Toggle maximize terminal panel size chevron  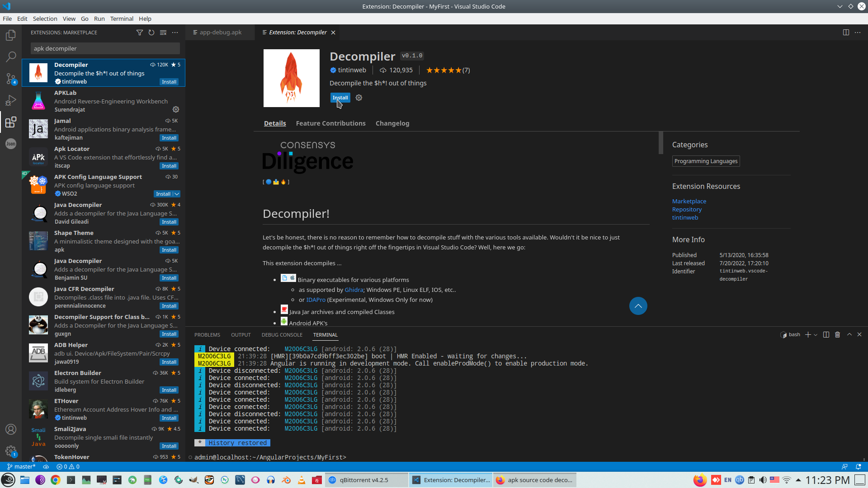click(849, 335)
